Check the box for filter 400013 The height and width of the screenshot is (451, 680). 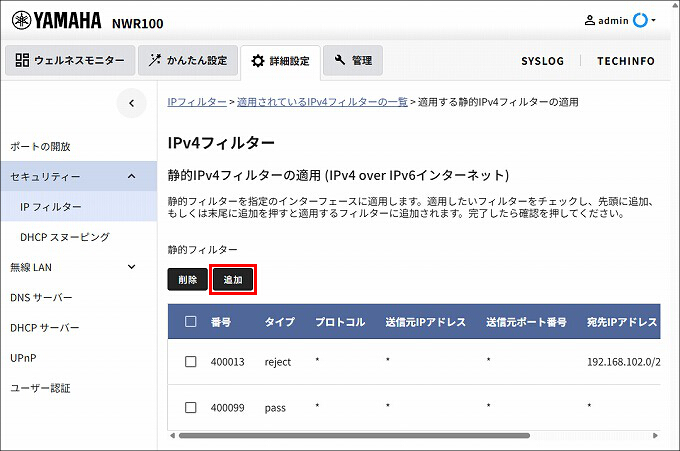point(190,362)
